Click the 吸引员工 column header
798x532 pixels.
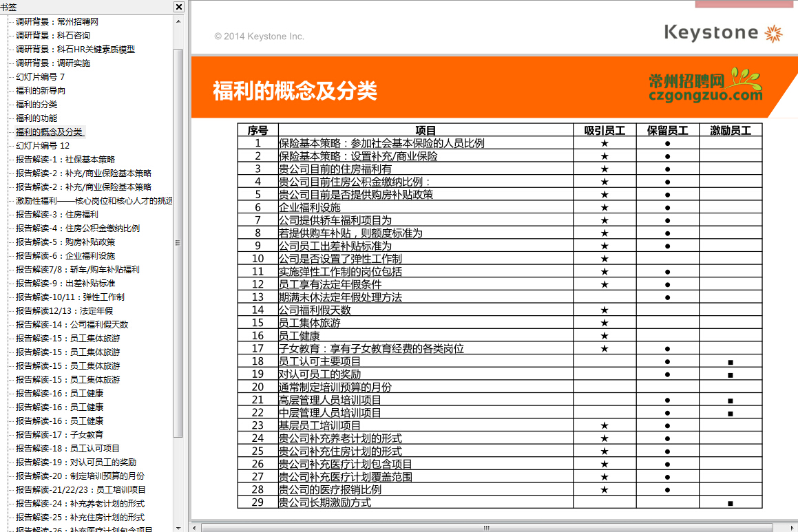(x=605, y=130)
